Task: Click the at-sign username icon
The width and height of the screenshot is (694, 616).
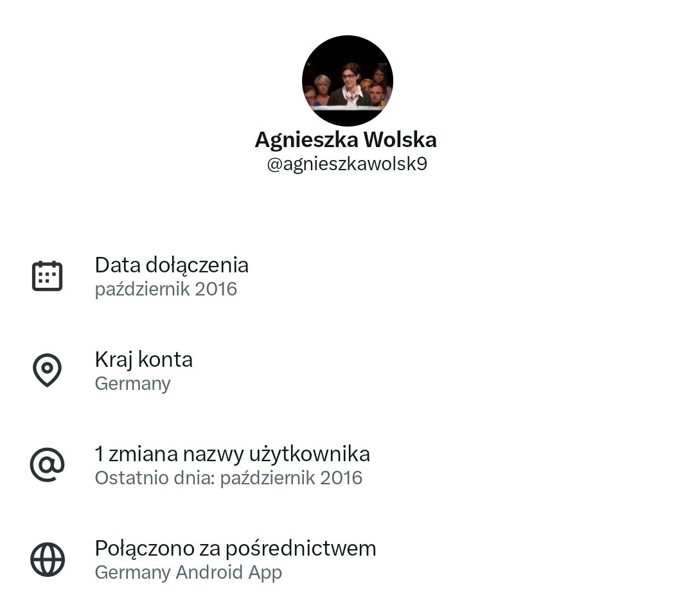Action: tap(47, 464)
